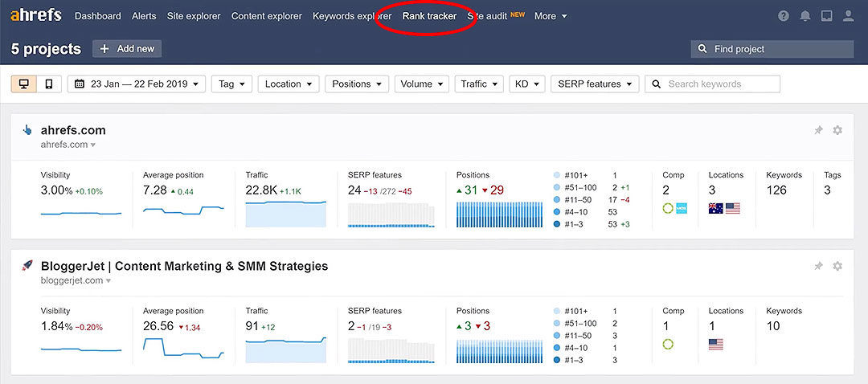Open the BloggerJet project title link
Viewport: 868px width, 384px height.
[184, 266]
